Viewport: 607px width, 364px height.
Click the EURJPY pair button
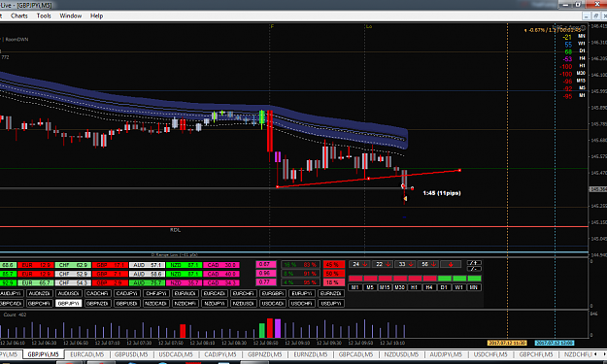(302, 293)
